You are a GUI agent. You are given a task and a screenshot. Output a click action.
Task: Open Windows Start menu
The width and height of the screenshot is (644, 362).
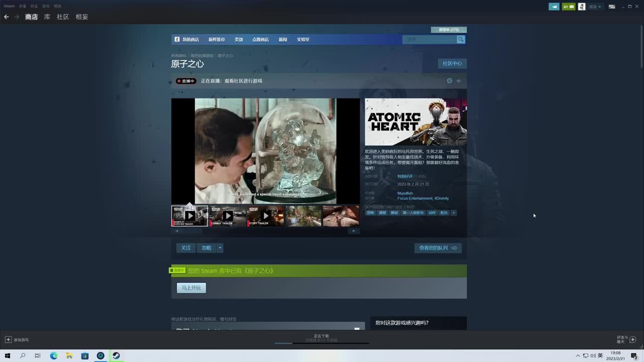coord(8,355)
